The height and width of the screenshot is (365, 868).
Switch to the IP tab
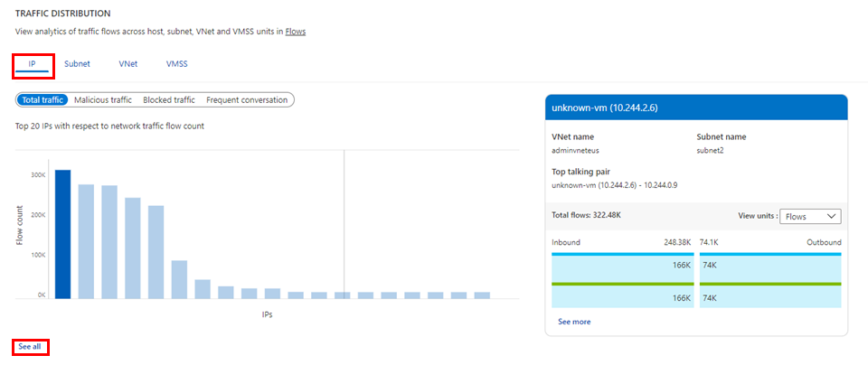point(33,64)
